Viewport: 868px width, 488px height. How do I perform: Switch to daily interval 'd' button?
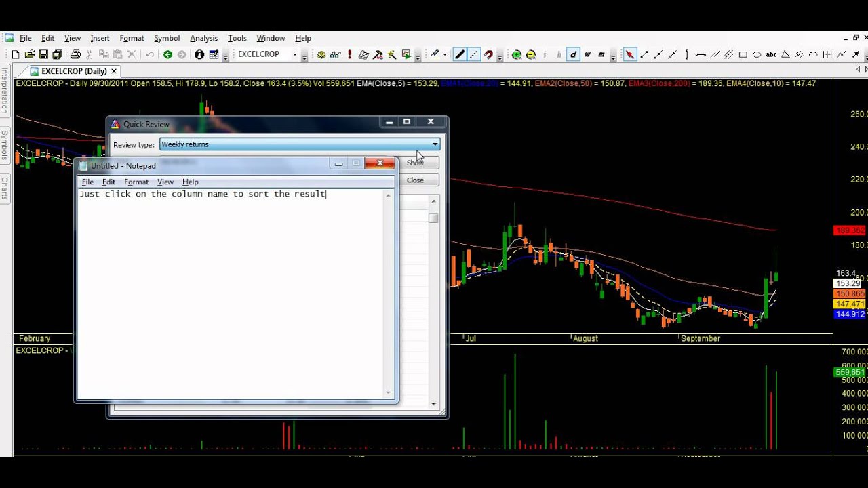[573, 54]
